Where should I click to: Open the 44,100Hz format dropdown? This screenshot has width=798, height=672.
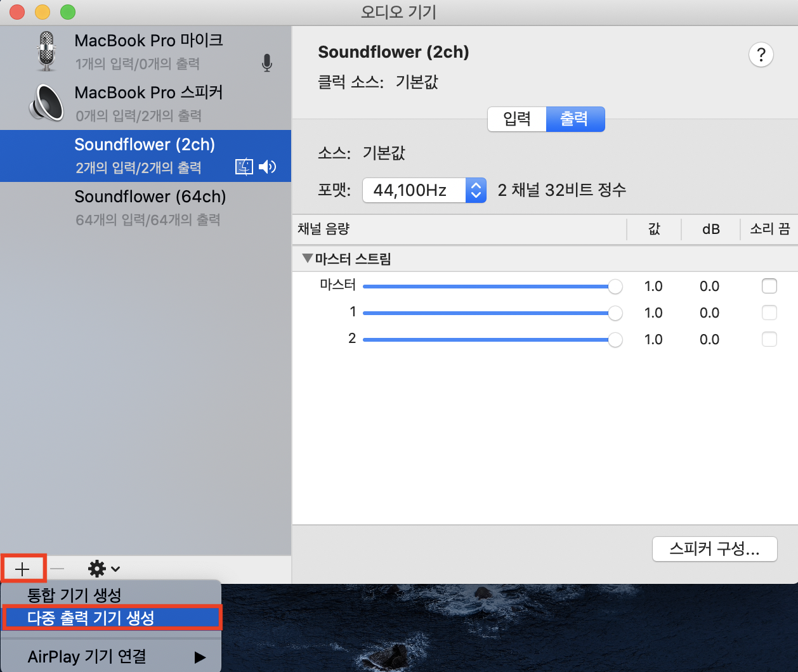click(x=424, y=190)
